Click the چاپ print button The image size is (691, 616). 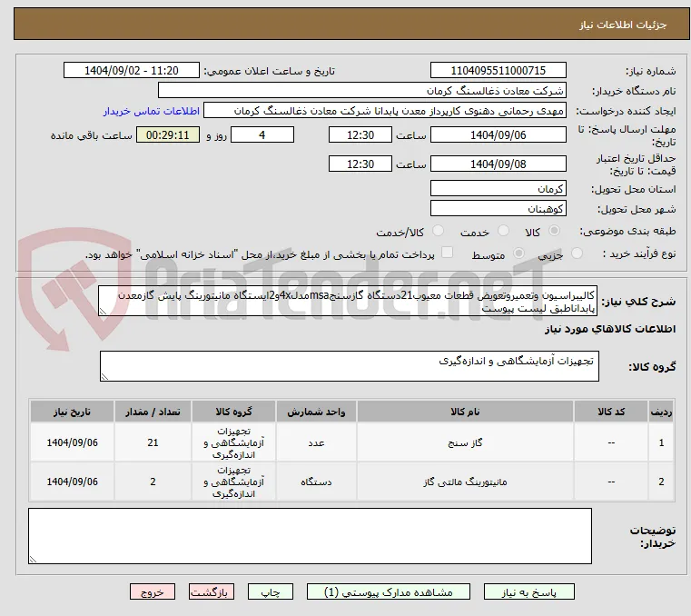click(x=271, y=592)
